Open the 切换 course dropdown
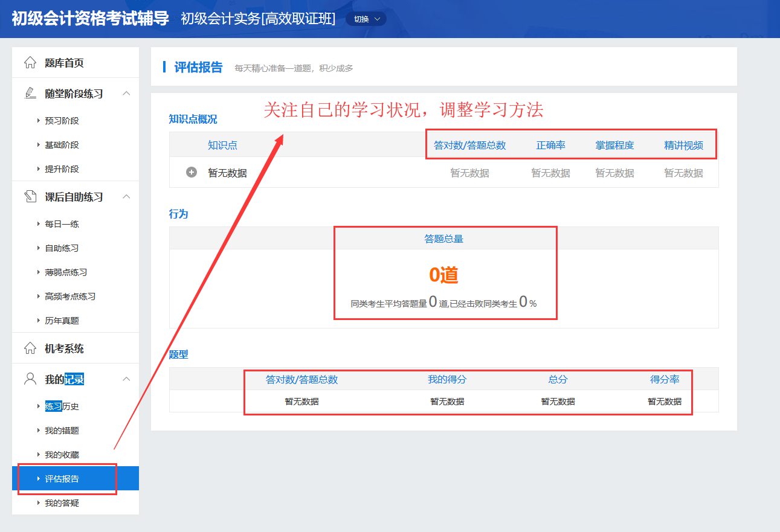The height and width of the screenshot is (532, 780). pyautogui.click(x=366, y=19)
